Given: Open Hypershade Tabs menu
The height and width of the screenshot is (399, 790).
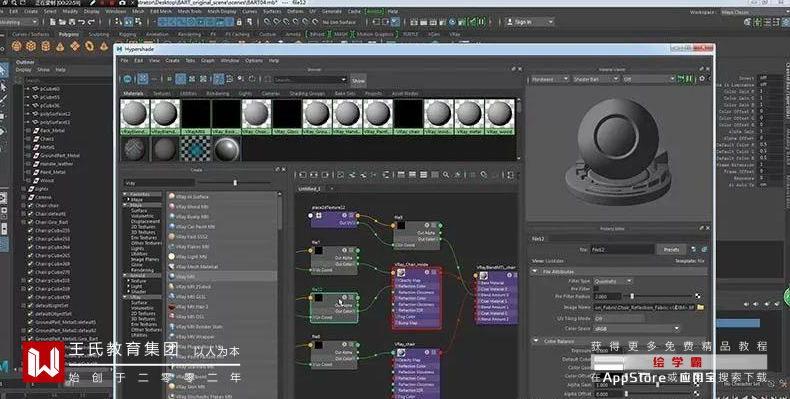Looking at the screenshot, I should [x=190, y=60].
